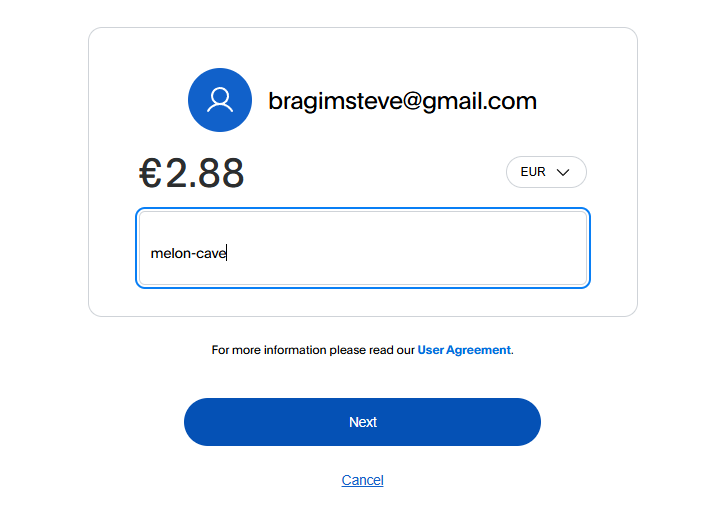This screenshot has height=525, width=712.
Task: Cancel the payment via the Cancel link
Action: (x=362, y=480)
